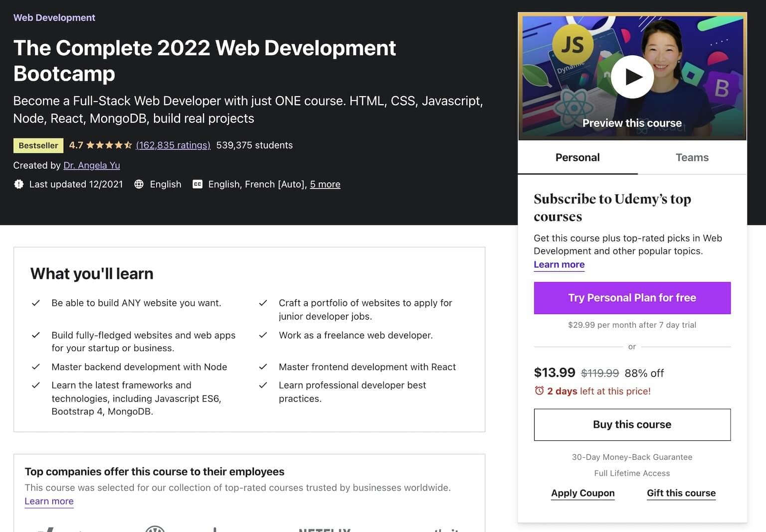Click checkmark beside Master backend development with Node
This screenshot has height=532, width=766.
pyautogui.click(x=36, y=366)
